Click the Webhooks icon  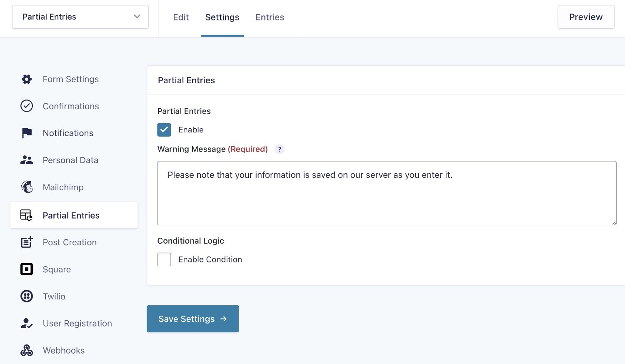pyautogui.click(x=27, y=350)
